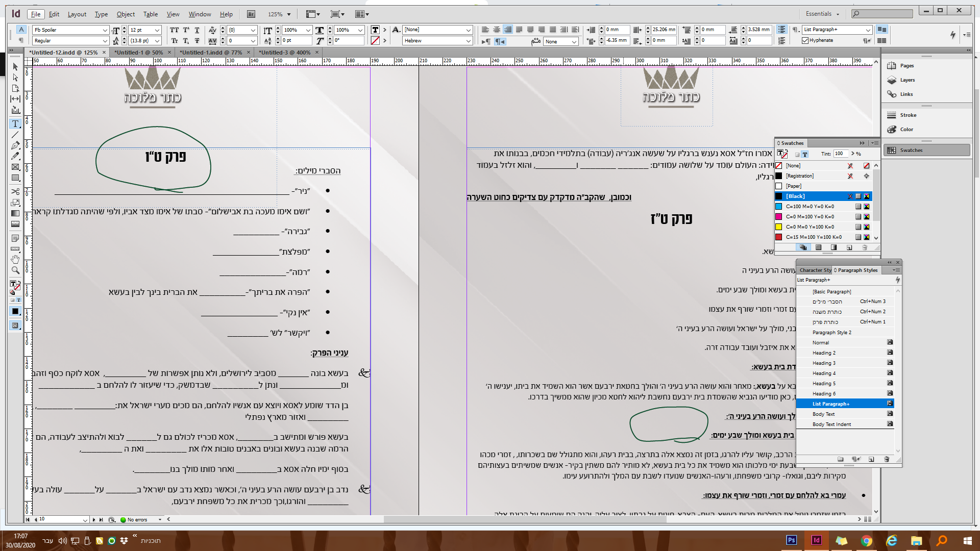980x551 pixels.
Task: Select the Pen tool in toolbox
Action: tap(15, 145)
